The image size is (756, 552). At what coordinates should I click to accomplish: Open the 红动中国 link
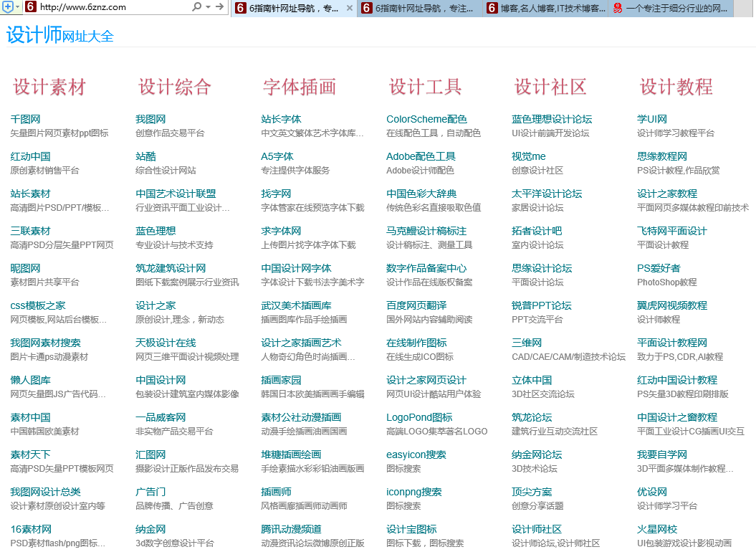(x=30, y=156)
